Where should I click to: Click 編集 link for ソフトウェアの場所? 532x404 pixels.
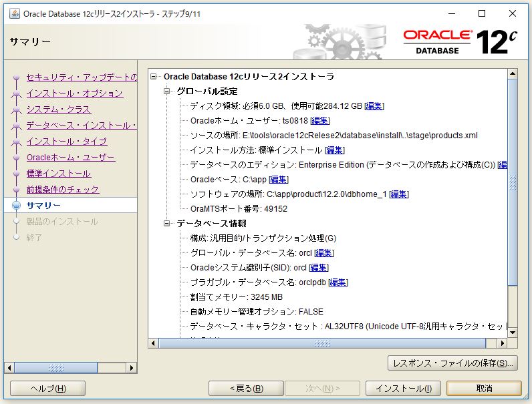[x=399, y=194]
